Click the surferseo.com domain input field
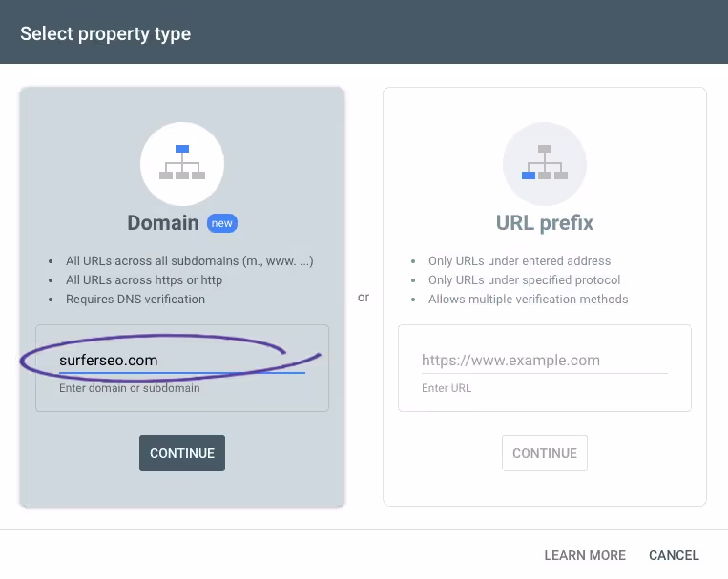Viewport: 728px width, 579px height. [x=182, y=361]
